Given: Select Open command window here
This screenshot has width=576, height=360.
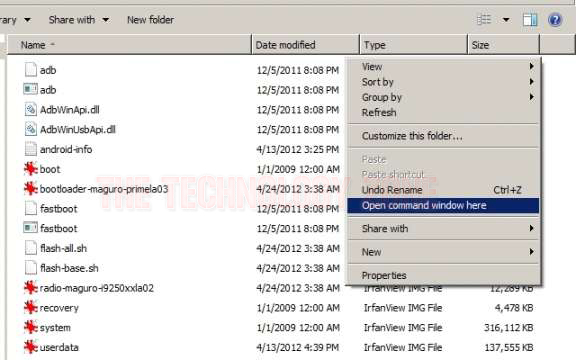Looking at the screenshot, I should (x=443, y=205).
